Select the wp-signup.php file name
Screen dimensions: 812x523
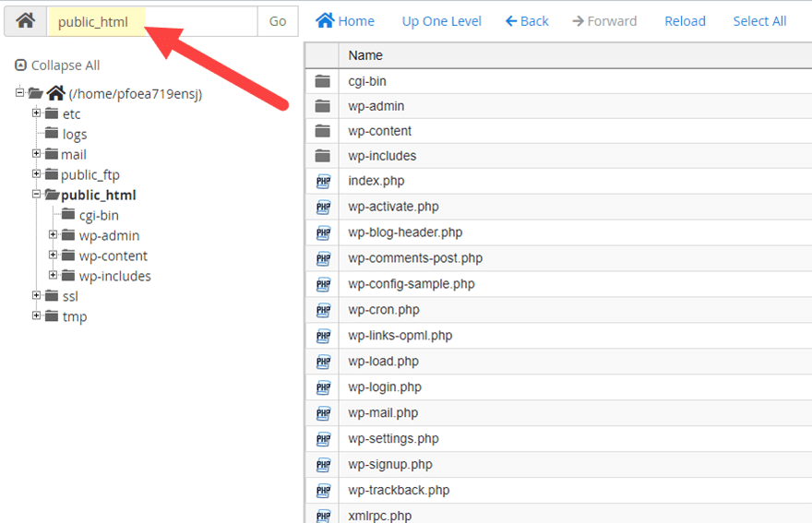tap(390, 465)
